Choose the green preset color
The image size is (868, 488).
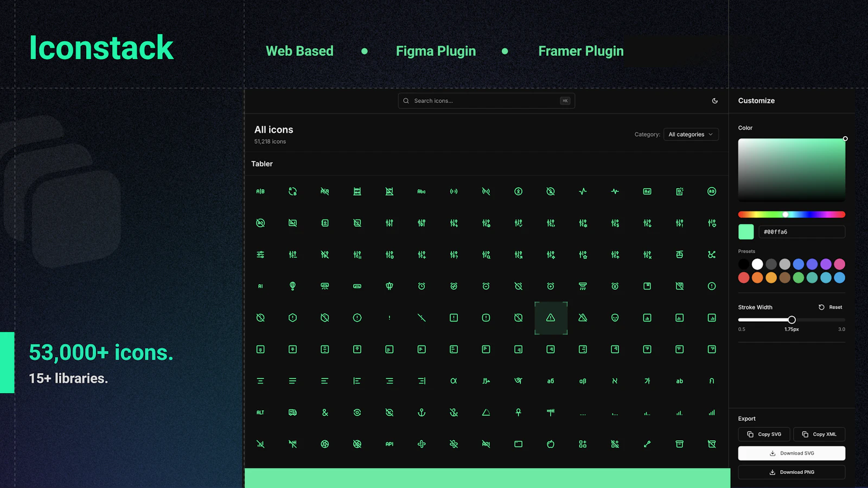click(x=799, y=278)
